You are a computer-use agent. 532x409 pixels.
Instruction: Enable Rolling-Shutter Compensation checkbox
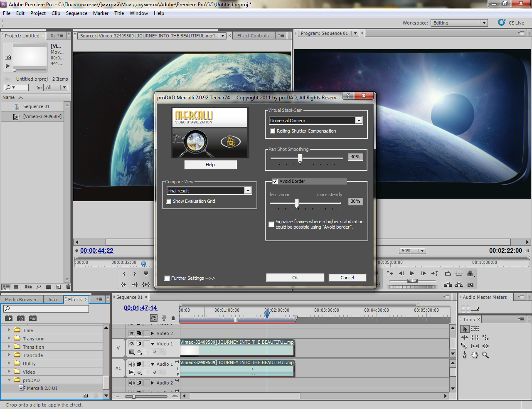[273, 131]
